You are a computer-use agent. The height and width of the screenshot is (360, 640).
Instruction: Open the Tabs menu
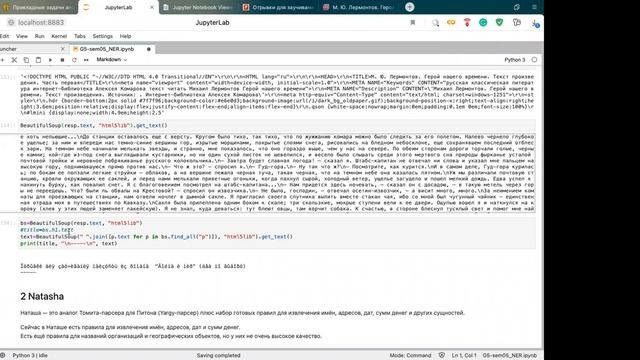pos(80,36)
